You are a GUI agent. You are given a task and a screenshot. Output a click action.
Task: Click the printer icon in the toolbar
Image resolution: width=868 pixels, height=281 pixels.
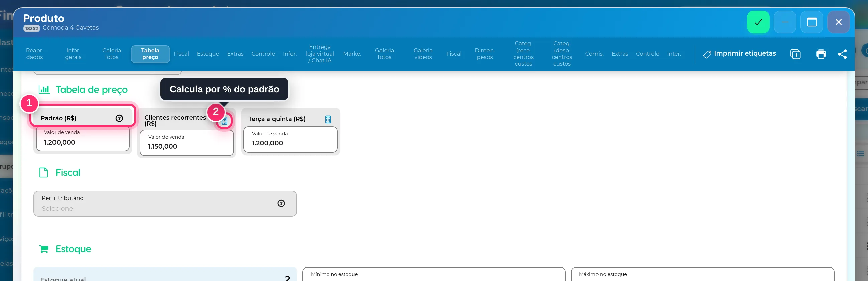(821, 54)
